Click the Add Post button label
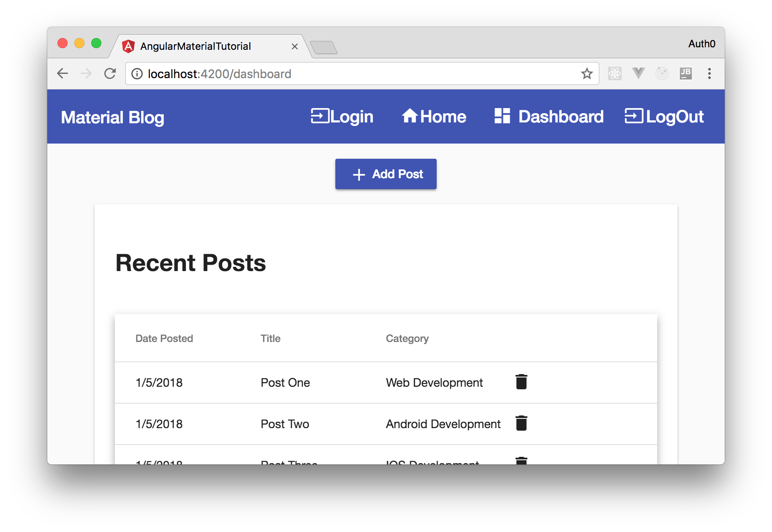772x532 pixels. point(397,174)
